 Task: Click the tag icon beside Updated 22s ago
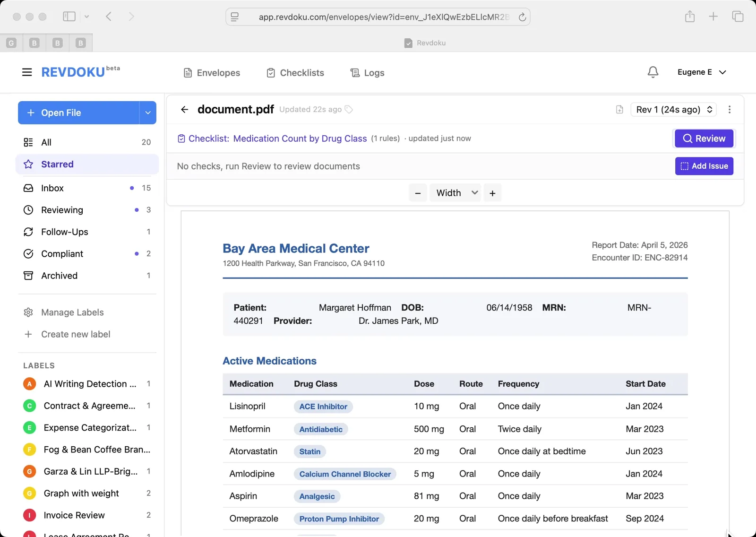pyautogui.click(x=349, y=109)
